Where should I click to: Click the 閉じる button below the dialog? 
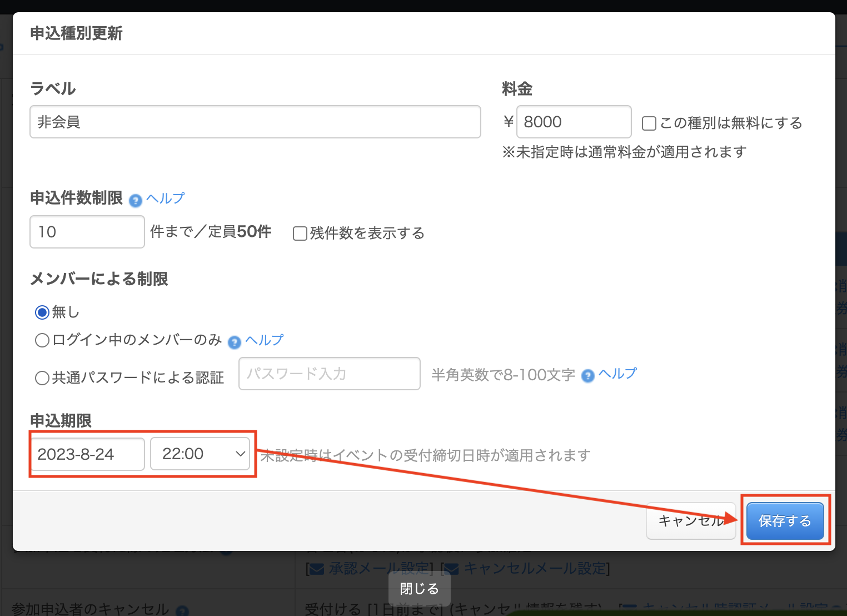[x=419, y=589]
